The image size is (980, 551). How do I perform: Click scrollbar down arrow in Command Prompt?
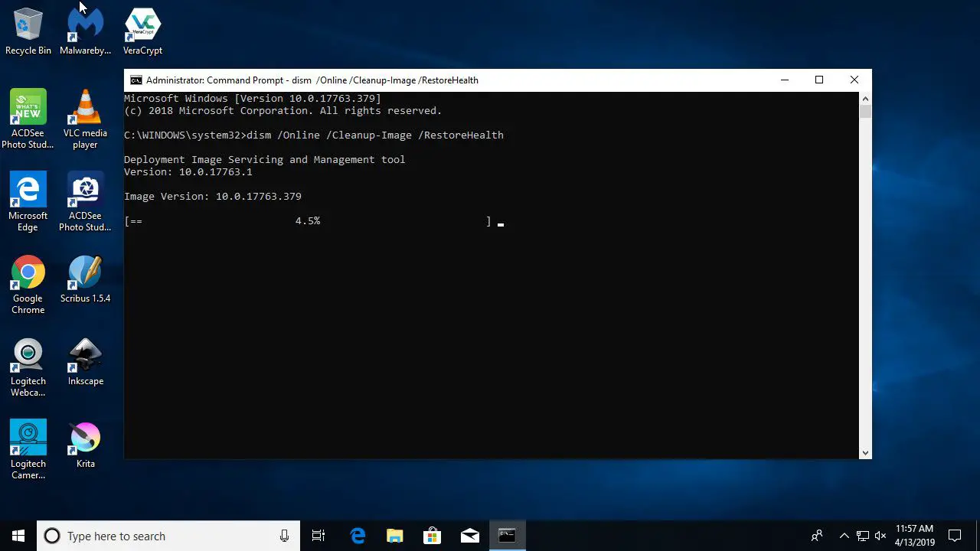point(865,452)
